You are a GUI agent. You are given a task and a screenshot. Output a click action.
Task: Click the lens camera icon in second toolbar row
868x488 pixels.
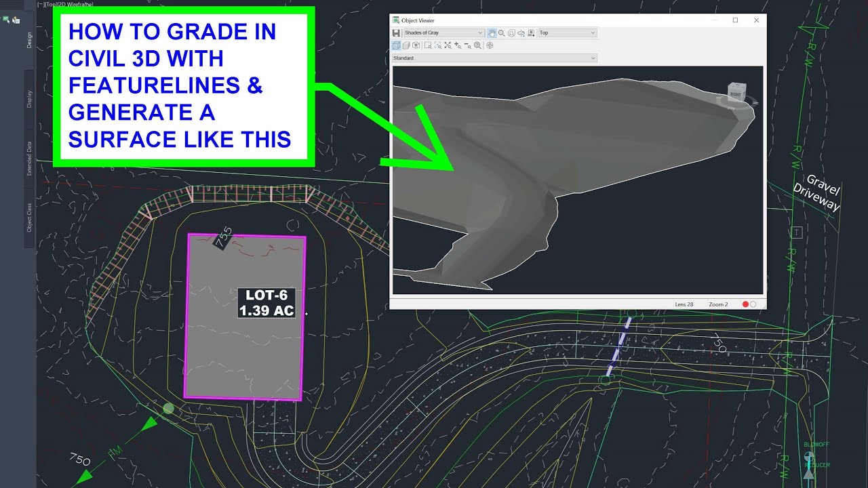[x=416, y=45]
